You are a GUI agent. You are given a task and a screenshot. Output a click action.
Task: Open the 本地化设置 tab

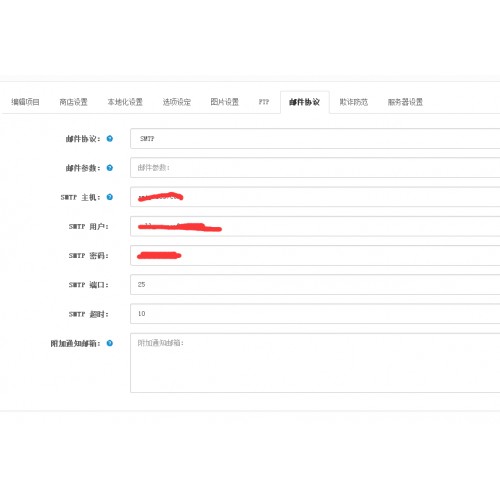click(125, 102)
